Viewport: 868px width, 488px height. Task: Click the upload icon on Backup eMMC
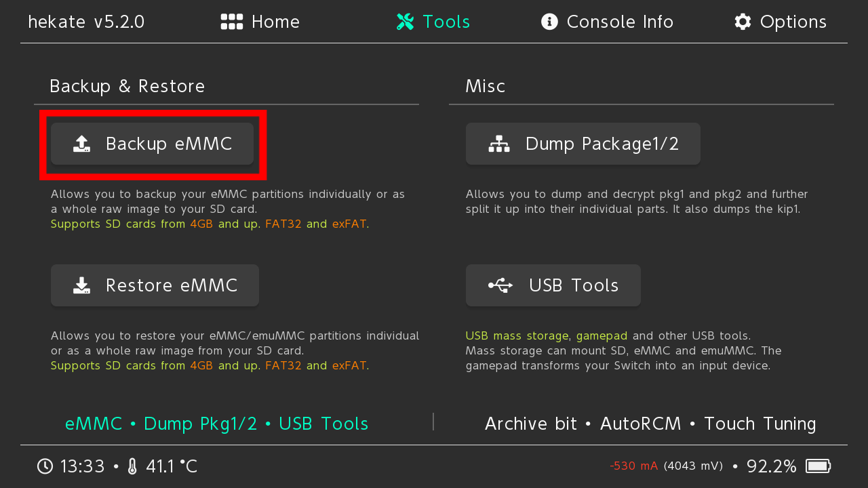point(81,144)
